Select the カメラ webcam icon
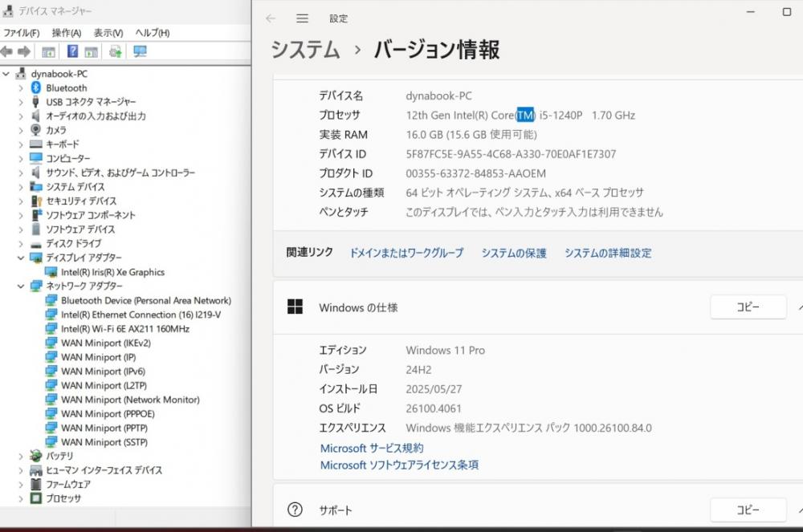Screen dimensions: 803x532 pos(36,130)
